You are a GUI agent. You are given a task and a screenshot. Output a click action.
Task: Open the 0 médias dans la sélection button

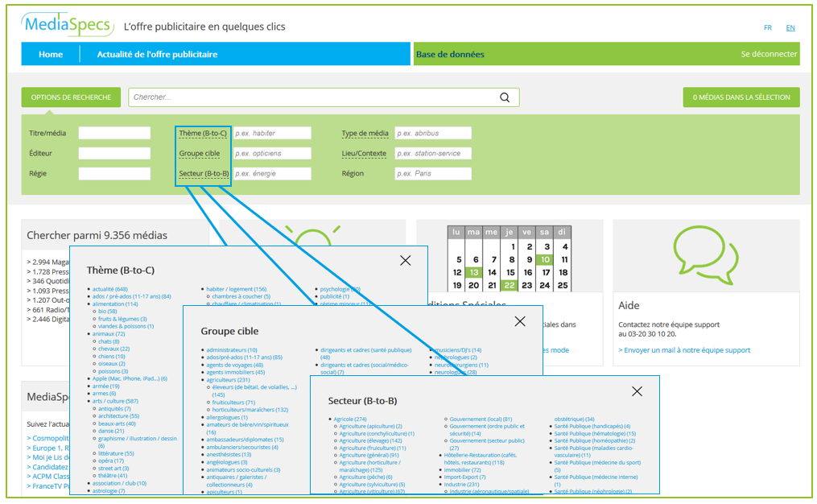pos(741,97)
